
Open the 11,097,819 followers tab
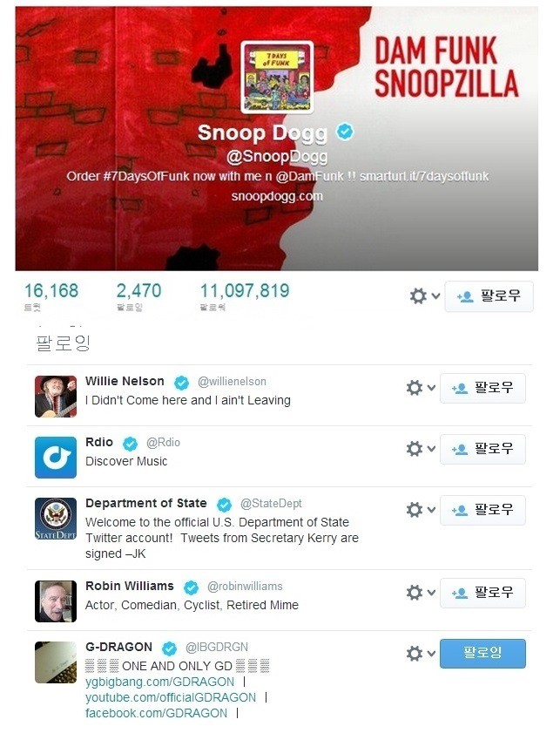pos(245,296)
